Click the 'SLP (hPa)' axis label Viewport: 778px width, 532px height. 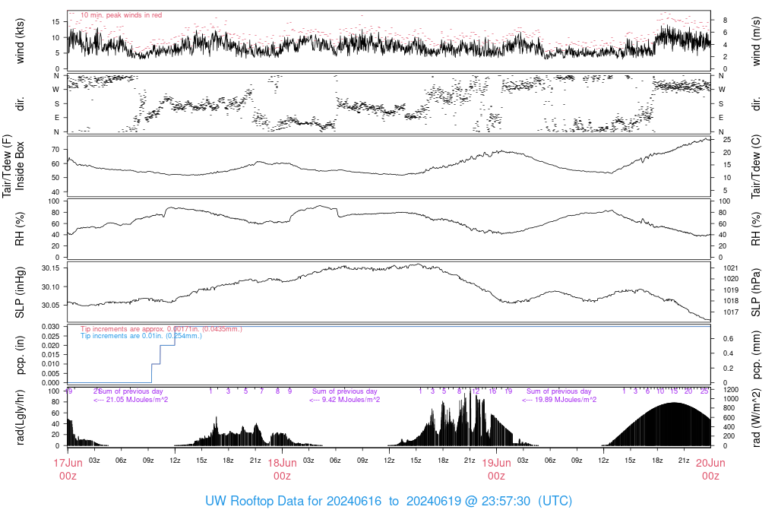pos(756,293)
